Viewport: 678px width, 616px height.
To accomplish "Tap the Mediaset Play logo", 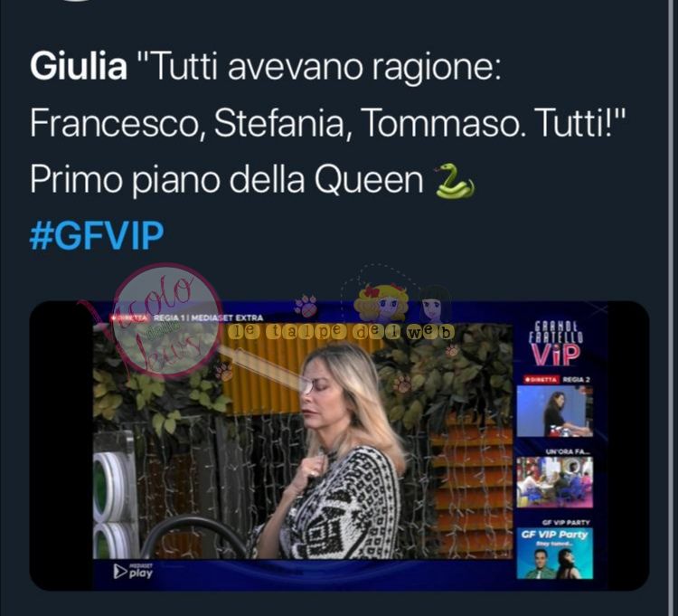I will (133, 571).
